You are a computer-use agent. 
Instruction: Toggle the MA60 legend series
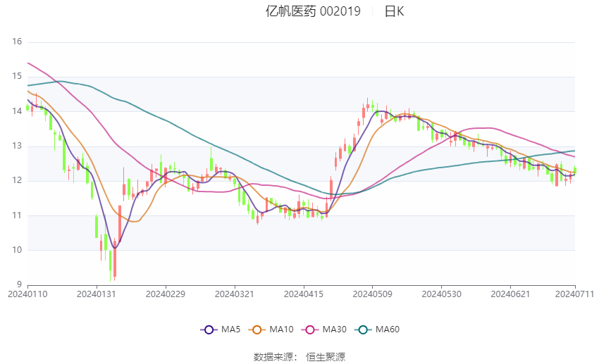pos(377,330)
